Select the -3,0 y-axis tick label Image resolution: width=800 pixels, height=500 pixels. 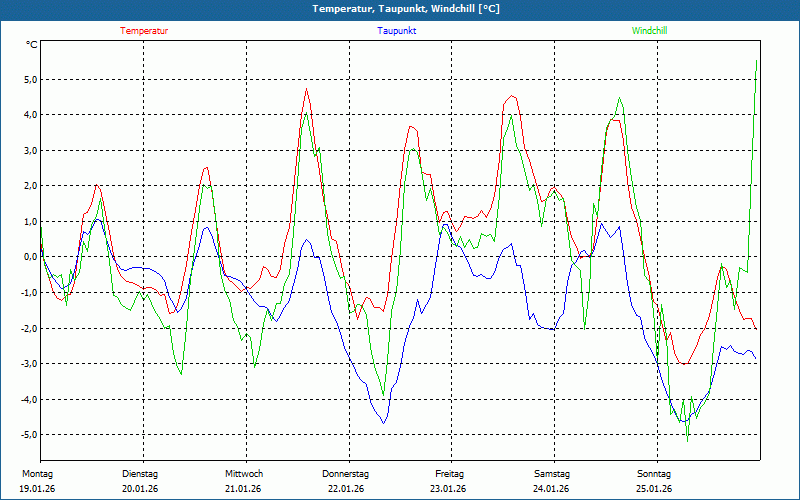[x=28, y=363]
